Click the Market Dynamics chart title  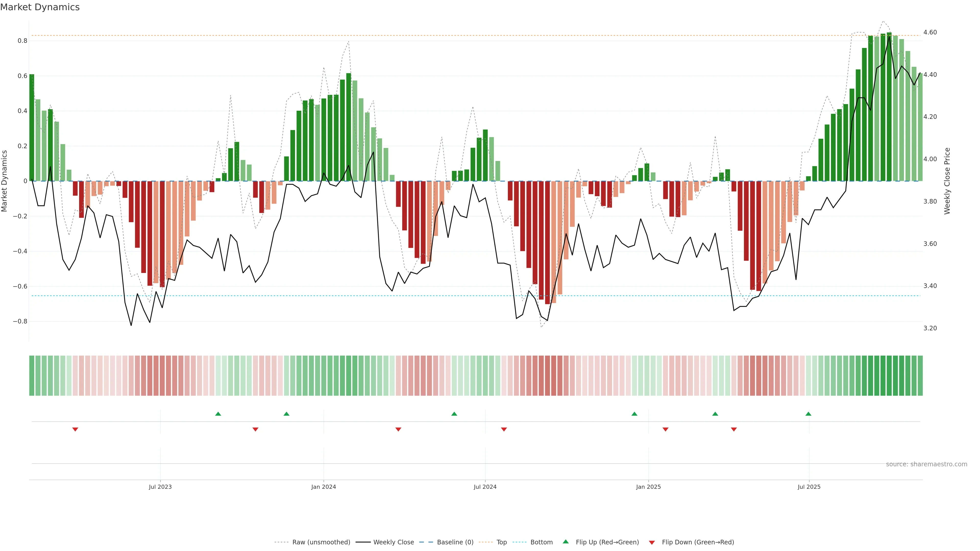[40, 7]
